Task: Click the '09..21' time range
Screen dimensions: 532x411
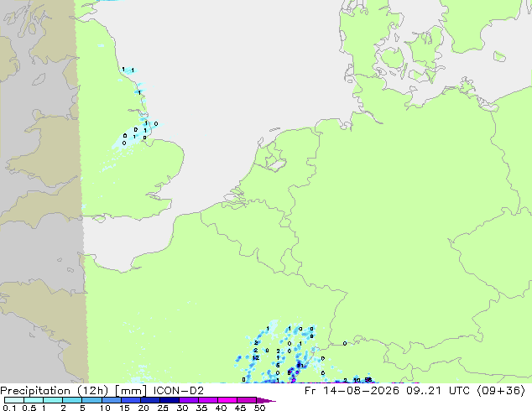Action: tap(424, 391)
